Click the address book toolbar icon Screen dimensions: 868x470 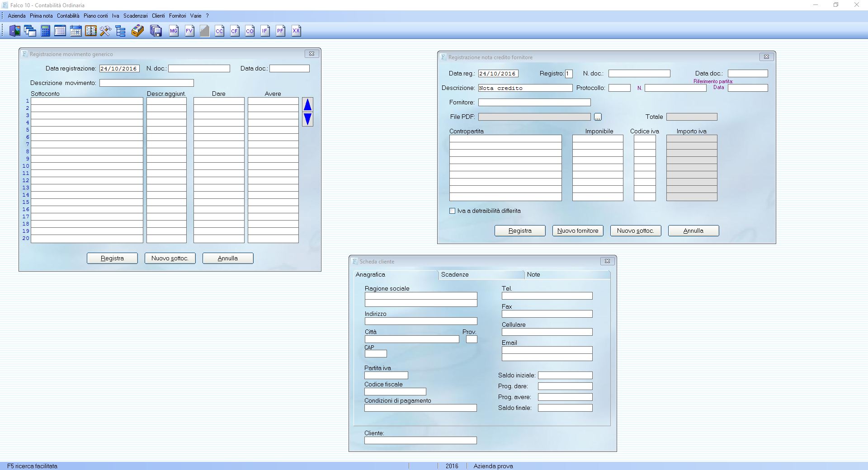(91, 31)
